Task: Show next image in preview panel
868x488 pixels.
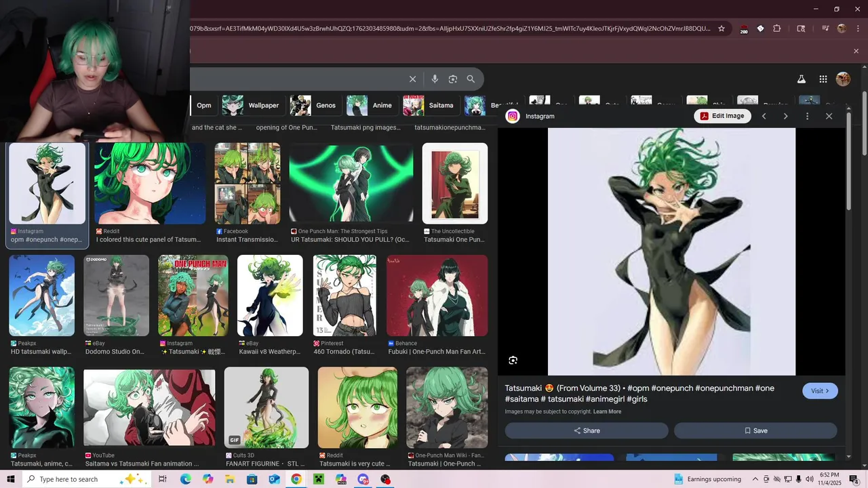Action: coord(785,116)
